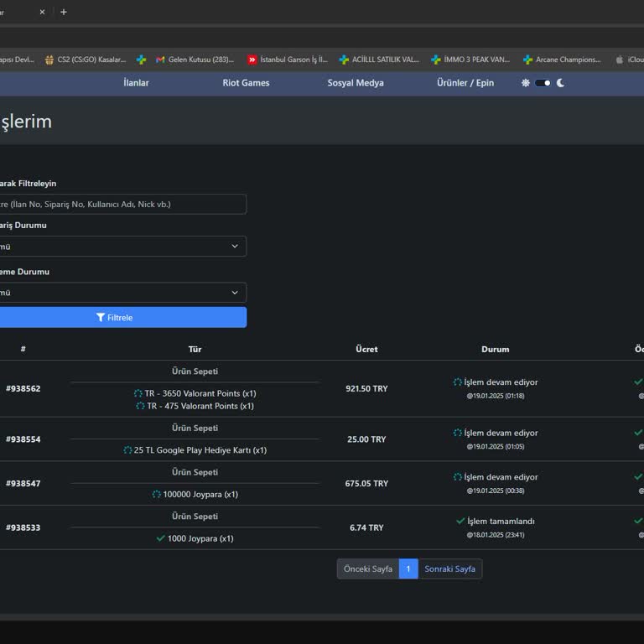
Task: Open the Riot Games menu
Action: (x=246, y=83)
